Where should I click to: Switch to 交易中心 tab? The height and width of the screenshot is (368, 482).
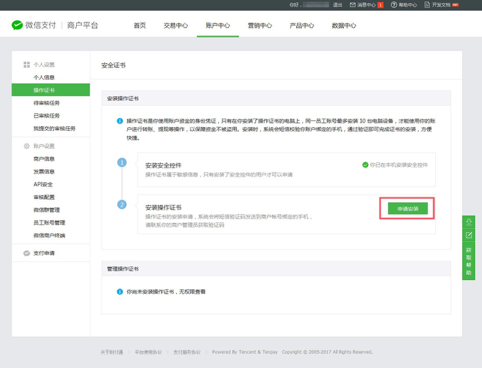click(176, 25)
